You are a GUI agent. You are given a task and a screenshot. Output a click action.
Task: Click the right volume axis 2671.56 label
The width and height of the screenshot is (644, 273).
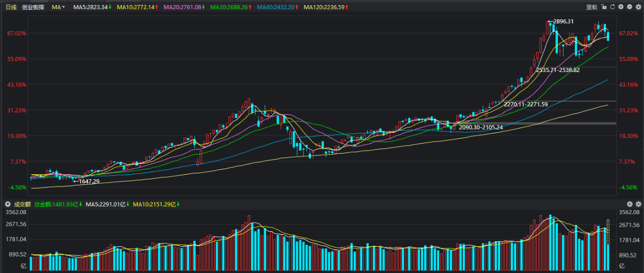tap(629, 225)
